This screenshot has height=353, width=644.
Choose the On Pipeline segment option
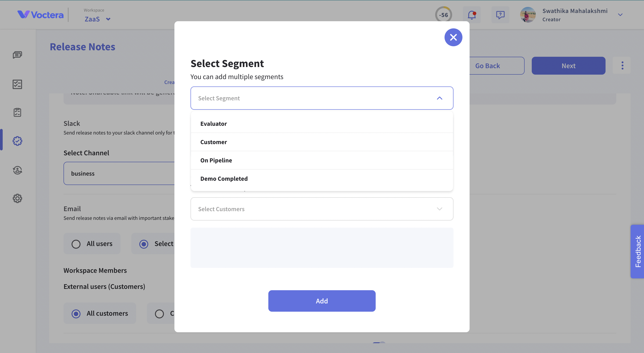coord(322,160)
